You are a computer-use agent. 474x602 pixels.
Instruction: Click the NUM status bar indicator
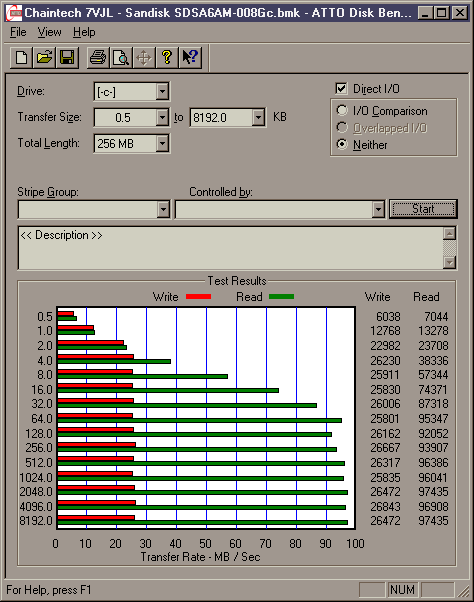402,590
